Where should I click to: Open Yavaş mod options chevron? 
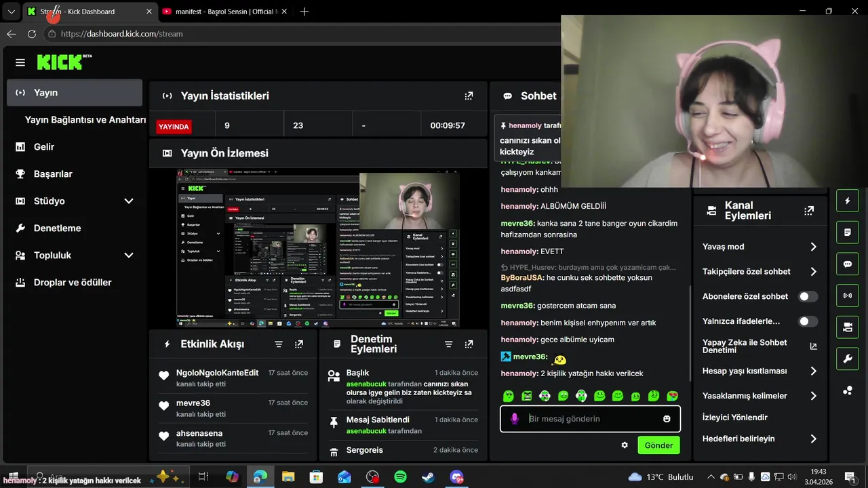(x=813, y=247)
